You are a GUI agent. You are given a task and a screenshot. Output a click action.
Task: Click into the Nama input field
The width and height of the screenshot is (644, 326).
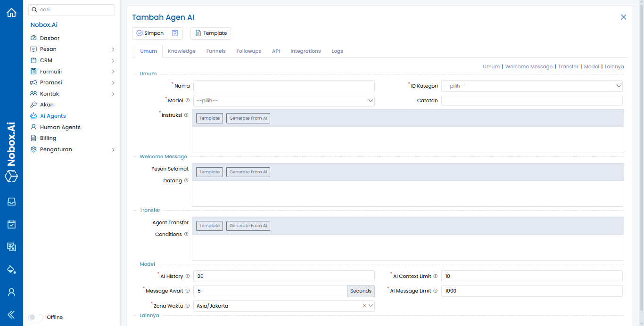(284, 86)
